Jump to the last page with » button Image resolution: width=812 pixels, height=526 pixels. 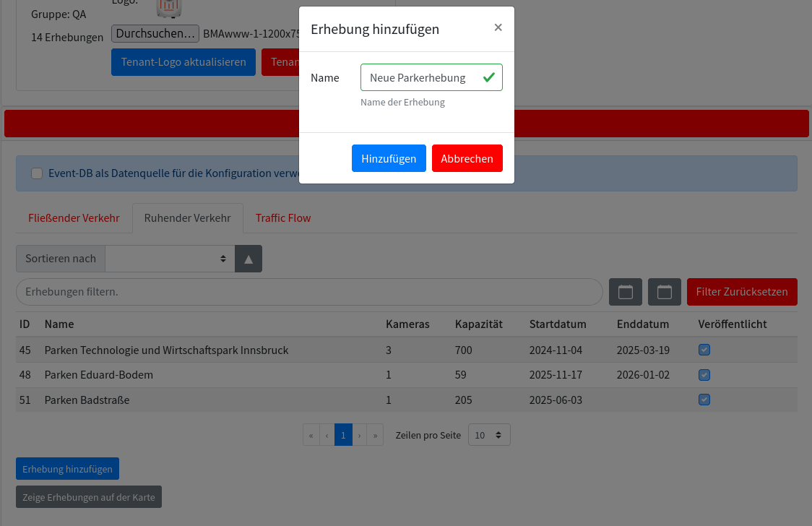(376, 435)
